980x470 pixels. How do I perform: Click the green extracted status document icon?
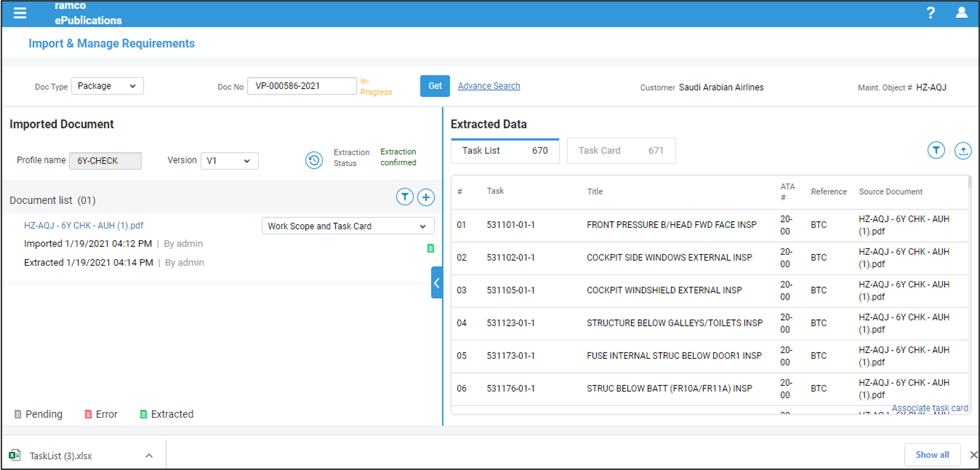pyautogui.click(x=430, y=248)
